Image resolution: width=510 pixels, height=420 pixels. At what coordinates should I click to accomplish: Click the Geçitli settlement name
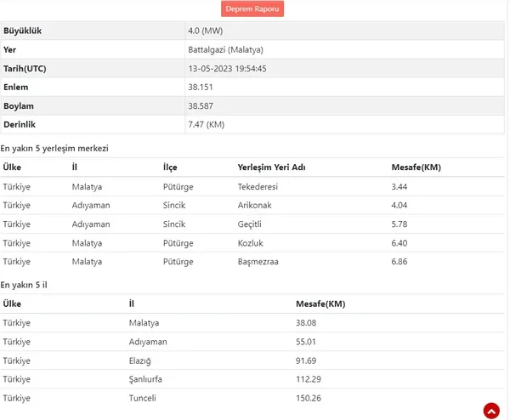[x=249, y=224]
